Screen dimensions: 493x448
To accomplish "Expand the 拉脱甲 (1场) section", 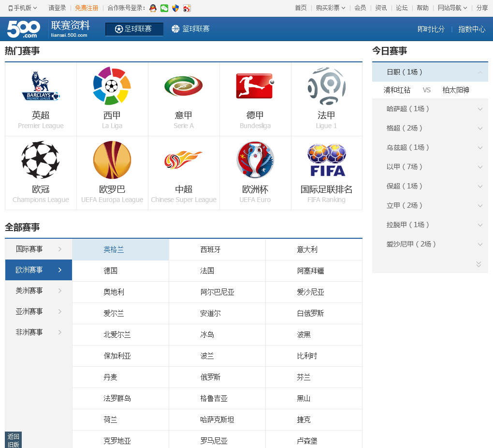I will click(x=430, y=225).
